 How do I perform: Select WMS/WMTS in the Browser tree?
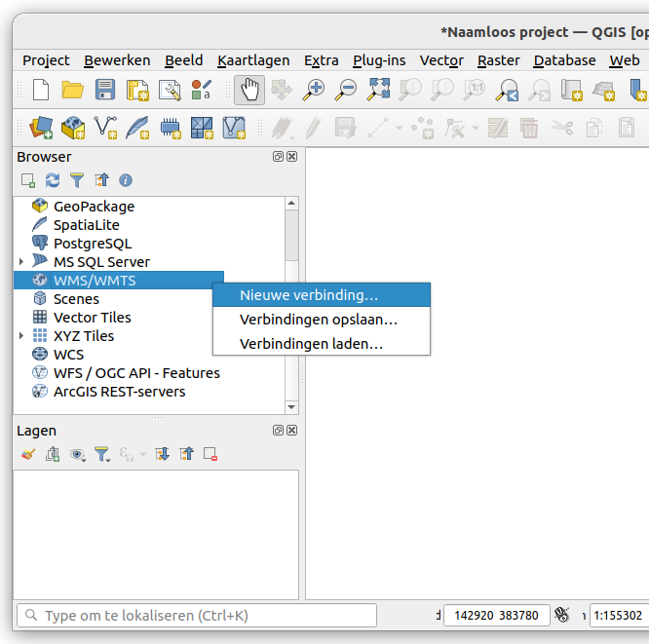coord(95,281)
